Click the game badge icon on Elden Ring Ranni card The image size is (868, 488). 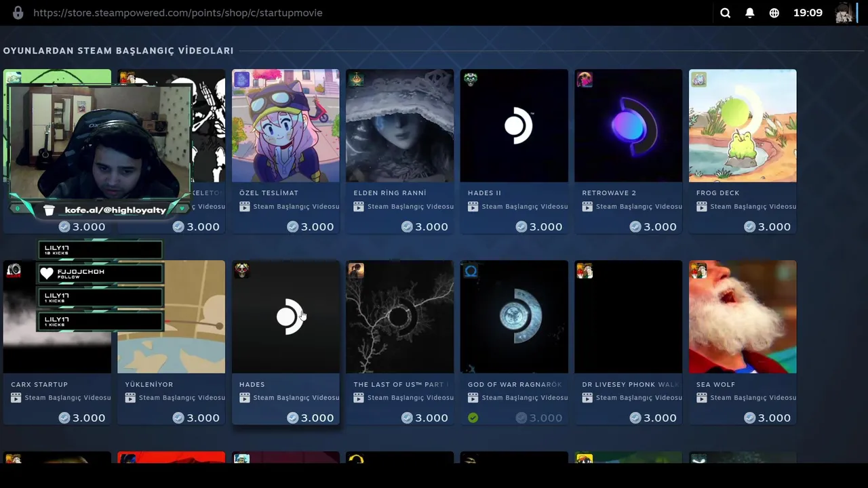(x=356, y=79)
